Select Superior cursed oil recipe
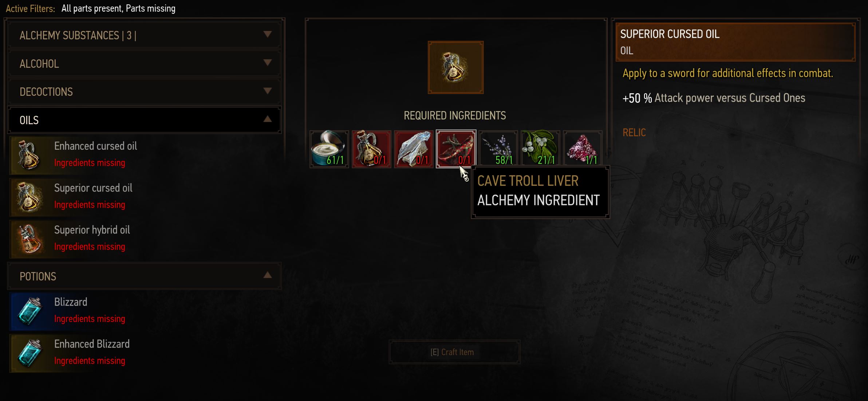This screenshot has width=868, height=401. [145, 197]
